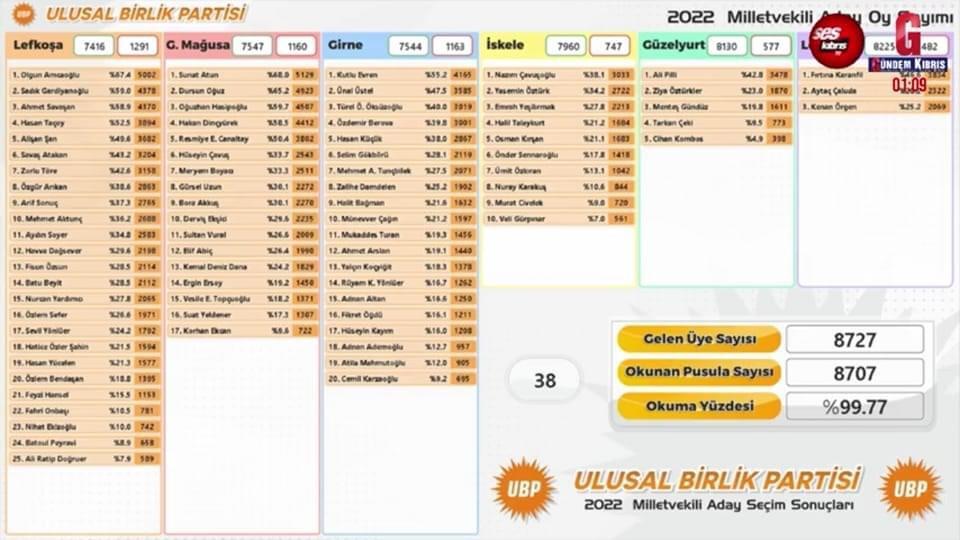Click the rounded box showing 38

point(544,381)
